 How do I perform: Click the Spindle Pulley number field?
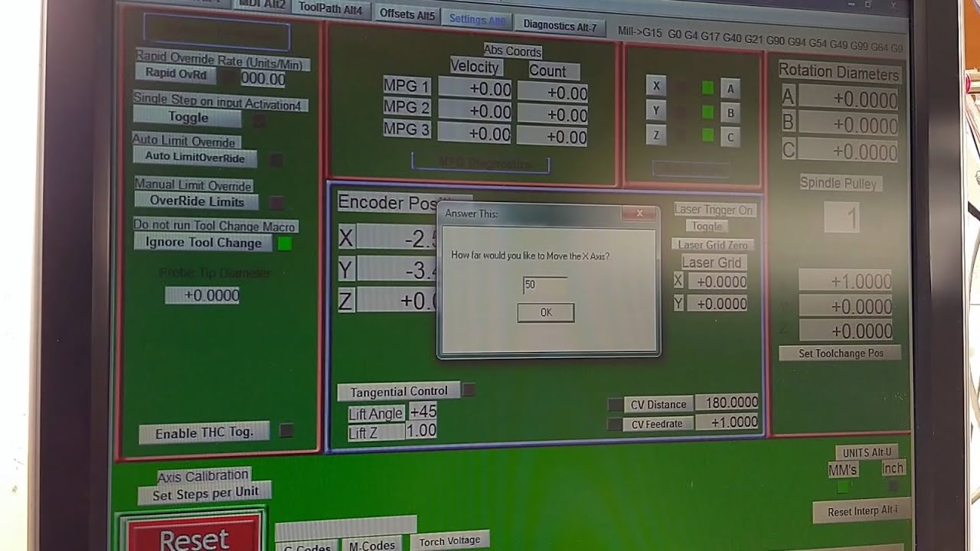(x=842, y=217)
